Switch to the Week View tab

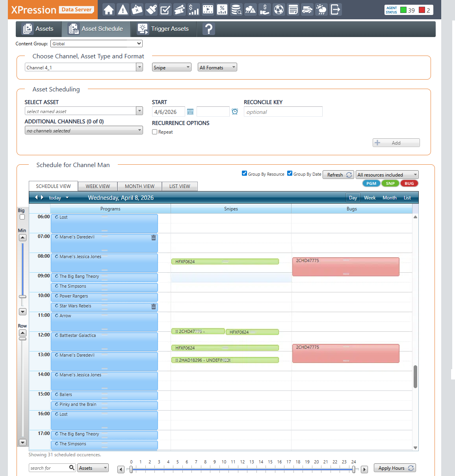click(98, 186)
